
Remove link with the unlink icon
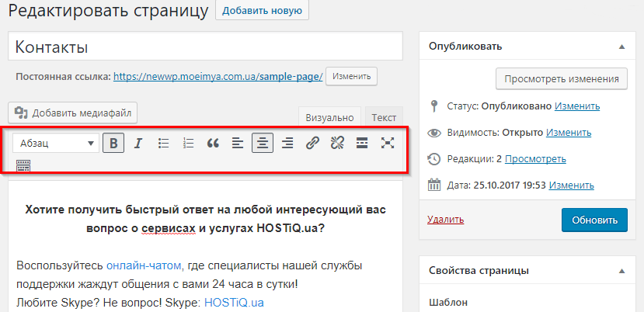(337, 143)
